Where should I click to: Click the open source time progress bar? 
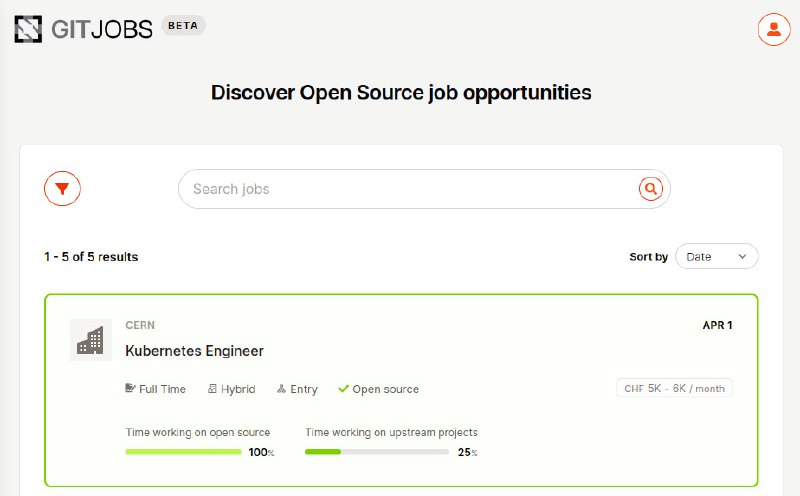click(x=183, y=452)
